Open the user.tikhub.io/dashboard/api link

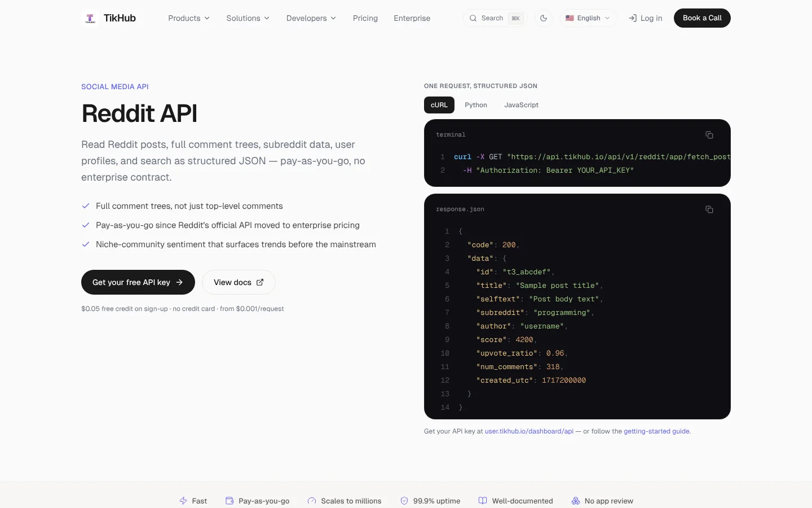pyautogui.click(x=529, y=431)
